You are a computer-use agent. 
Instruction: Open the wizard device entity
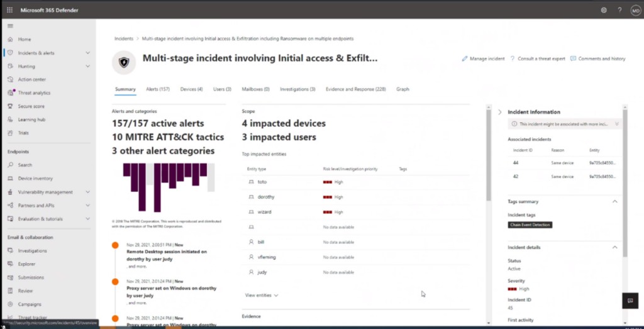point(265,212)
